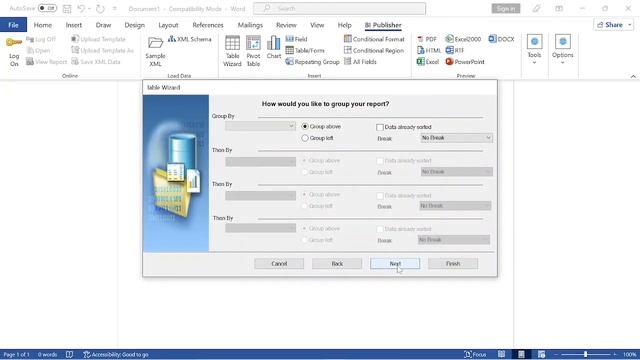Add a Conditional Region
The width and height of the screenshot is (640, 360).
374,51
